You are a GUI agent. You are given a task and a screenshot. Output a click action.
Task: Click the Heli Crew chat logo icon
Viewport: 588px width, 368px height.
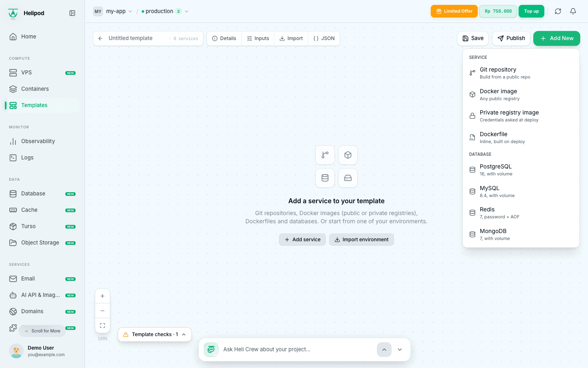click(211, 350)
